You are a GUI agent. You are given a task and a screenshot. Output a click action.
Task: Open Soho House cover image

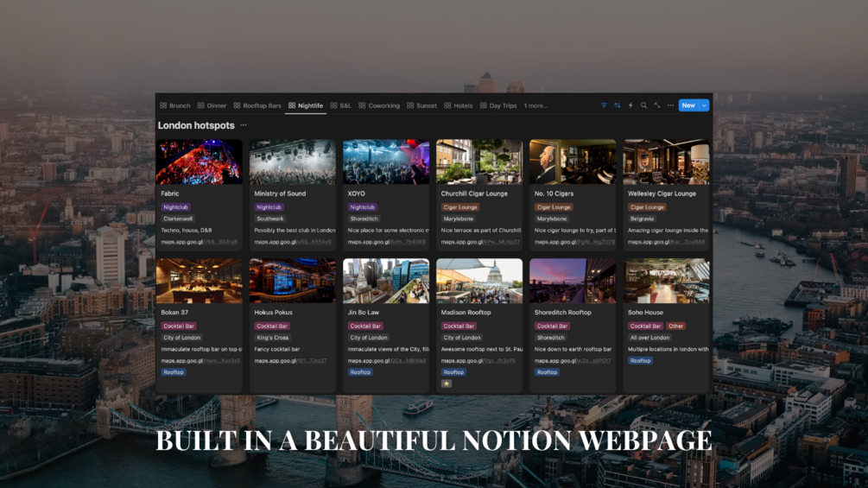[x=666, y=281]
